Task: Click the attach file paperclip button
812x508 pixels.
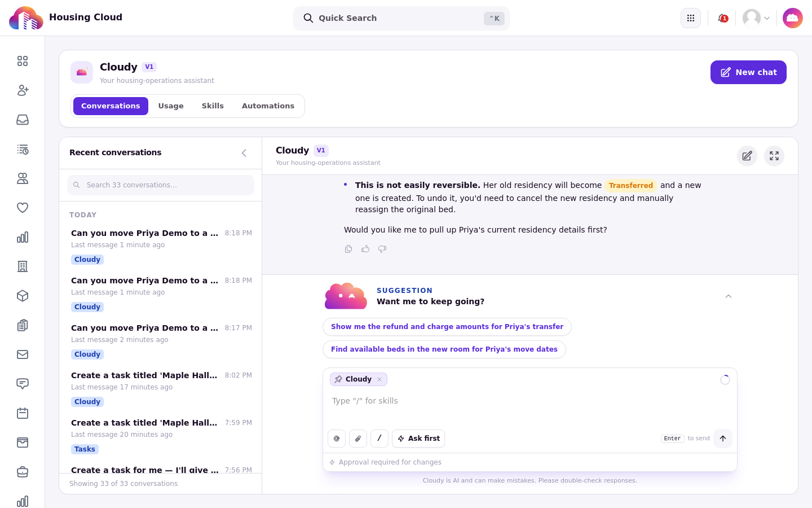Action: tap(358, 439)
